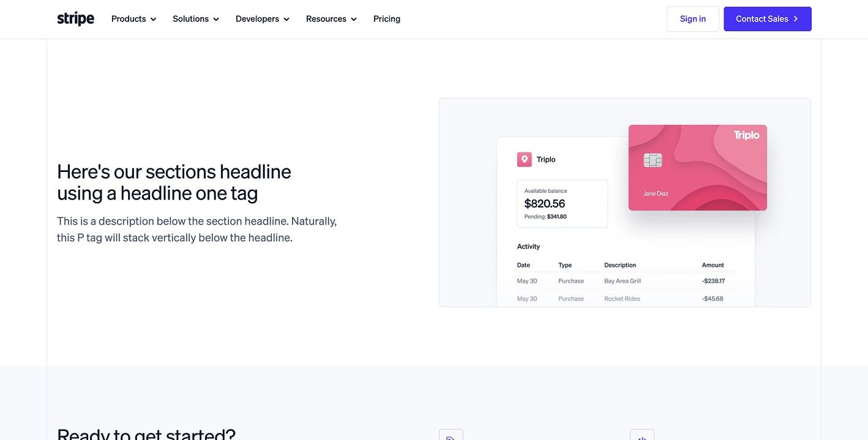Click the tag icon box near page bottom
The image size is (868, 440).
pos(451,435)
